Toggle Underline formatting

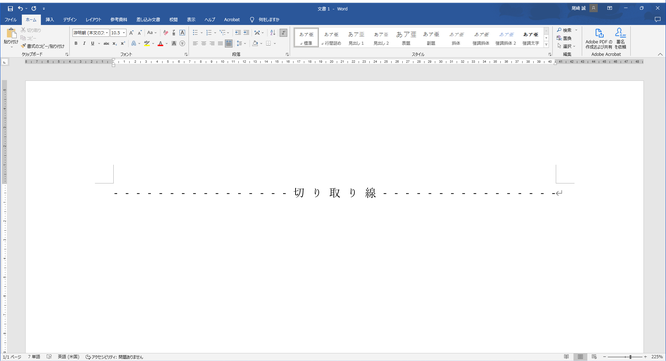pos(92,43)
